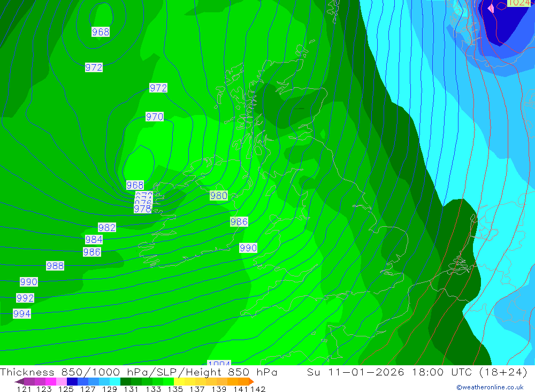535x392 pixels.
Task: Click the partially hidden 1004 label
Action: [x=219, y=363]
